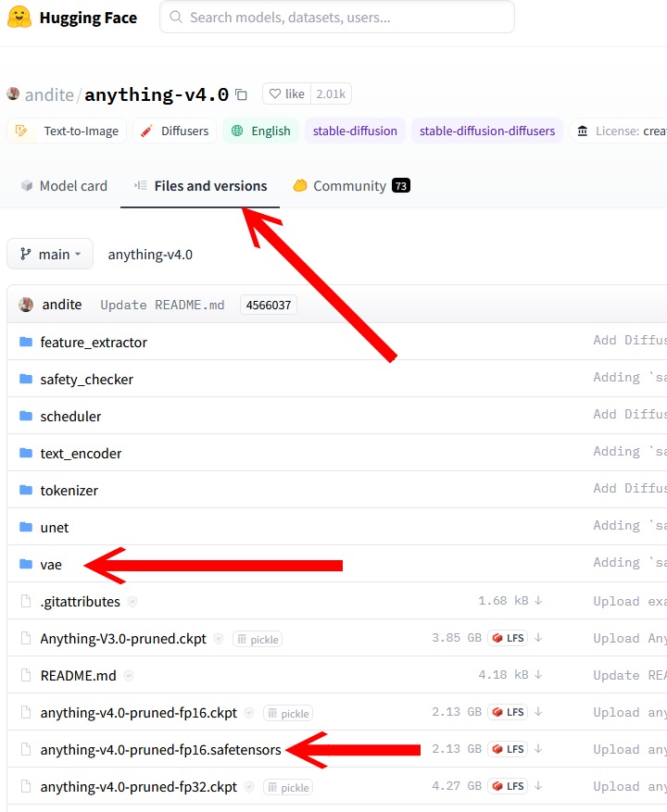Click LFS badge for Anything-V3.0-pruned.ckpt
667x812 pixels.
(x=508, y=638)
